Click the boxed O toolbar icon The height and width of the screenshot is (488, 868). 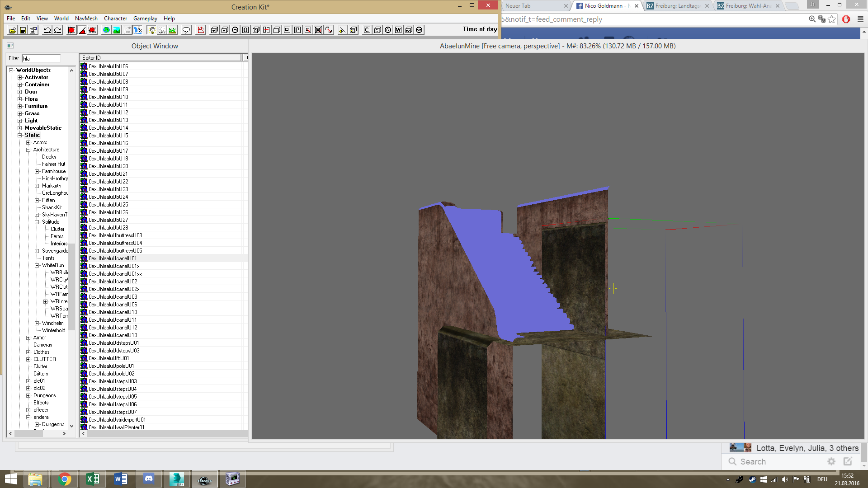[x=245, y=30]
